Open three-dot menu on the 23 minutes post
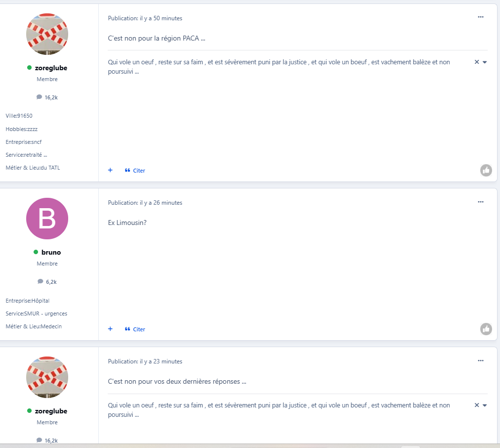 pos(481,360)
